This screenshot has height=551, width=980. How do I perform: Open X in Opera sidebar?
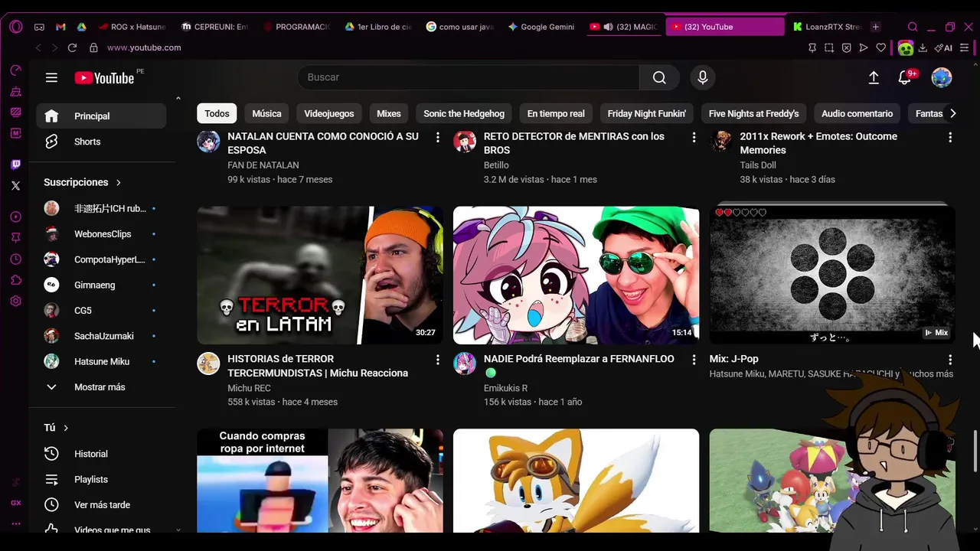tap(16, 185)
